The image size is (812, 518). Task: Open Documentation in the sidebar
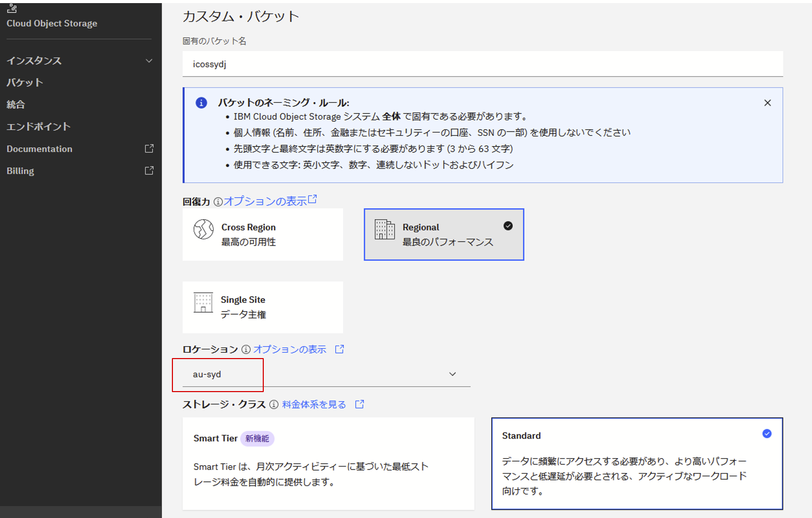tap(39, 149)
